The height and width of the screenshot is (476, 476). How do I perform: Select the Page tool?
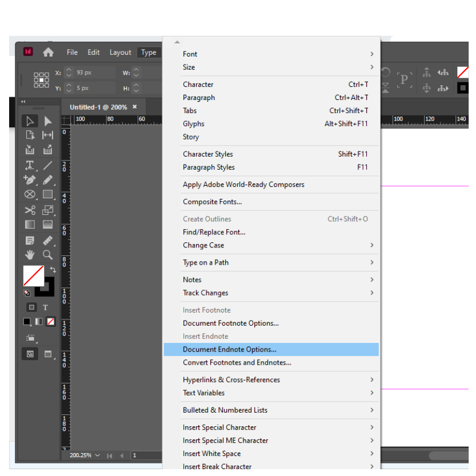point(30,135)
